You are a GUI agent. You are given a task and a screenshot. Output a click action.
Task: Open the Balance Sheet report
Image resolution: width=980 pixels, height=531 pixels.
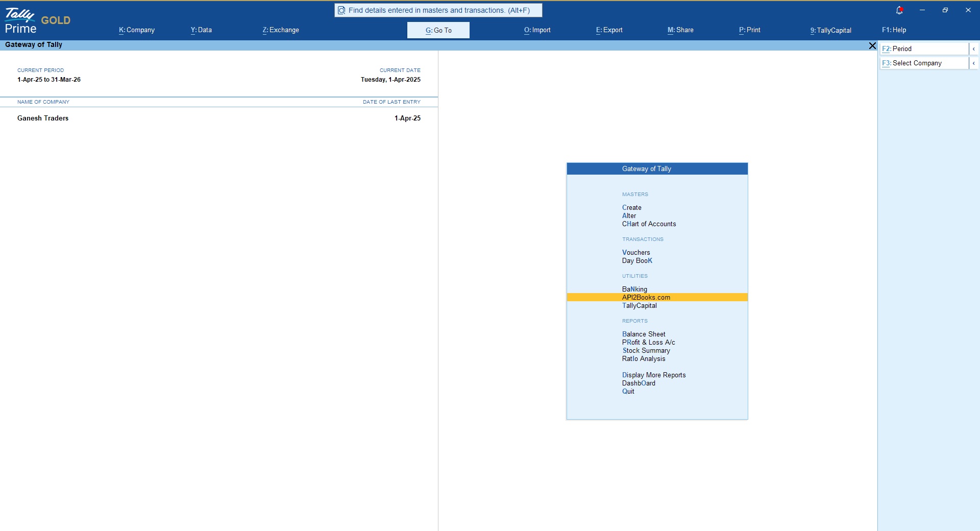coord(644,334)
